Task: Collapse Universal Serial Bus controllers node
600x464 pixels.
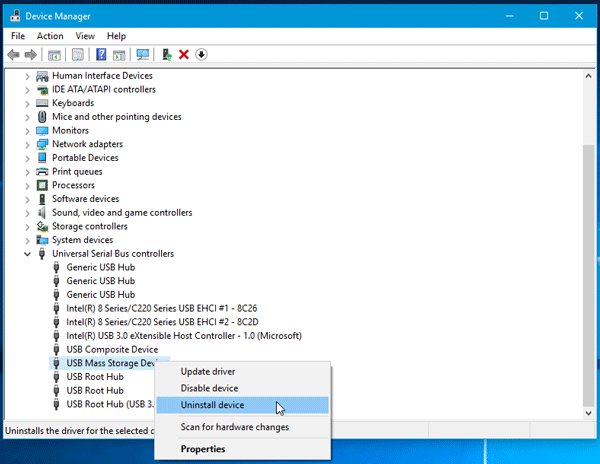Action: coord(27,254)
